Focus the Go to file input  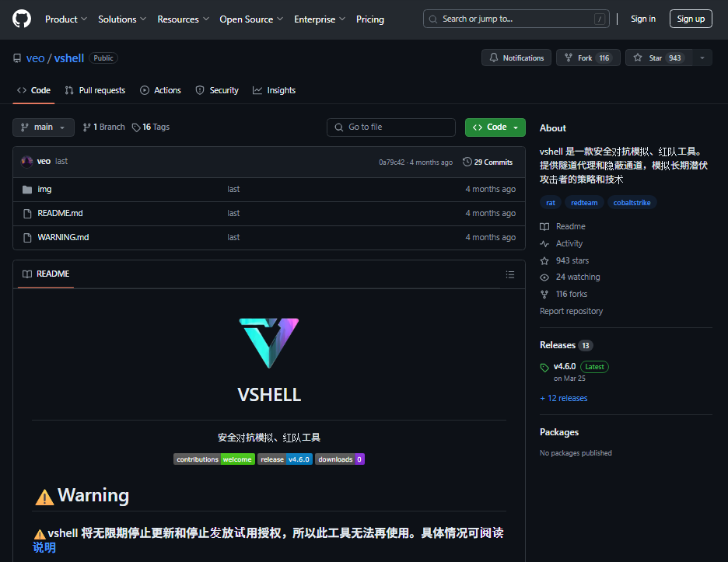point(397,127)
